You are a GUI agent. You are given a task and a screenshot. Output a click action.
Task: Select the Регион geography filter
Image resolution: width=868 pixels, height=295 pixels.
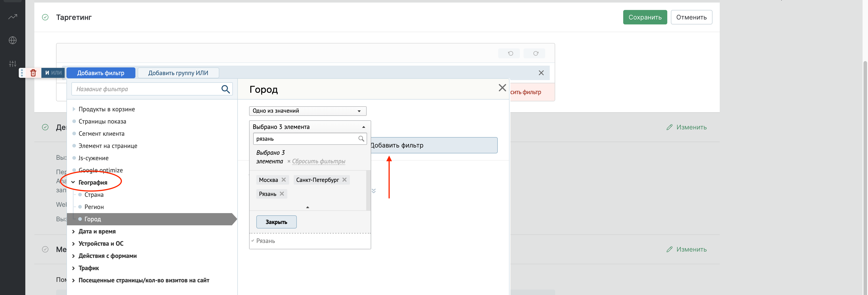point(94,207)
